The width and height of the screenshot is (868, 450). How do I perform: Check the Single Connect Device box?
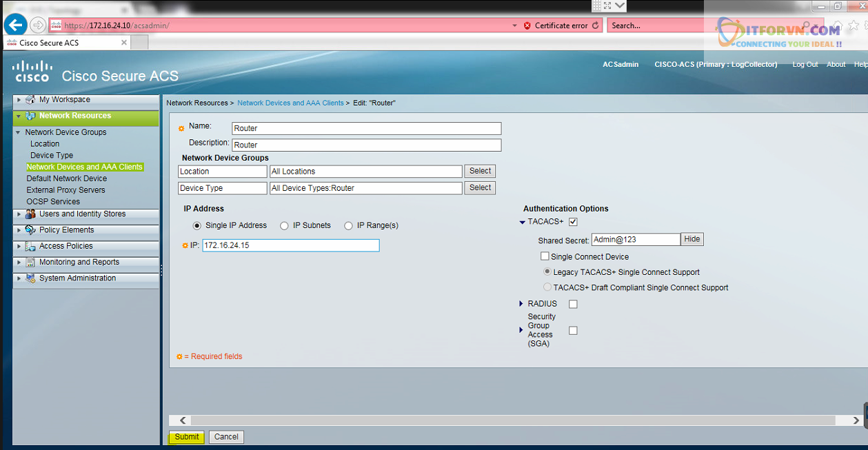pyautogui.click(x=545, y=256)
